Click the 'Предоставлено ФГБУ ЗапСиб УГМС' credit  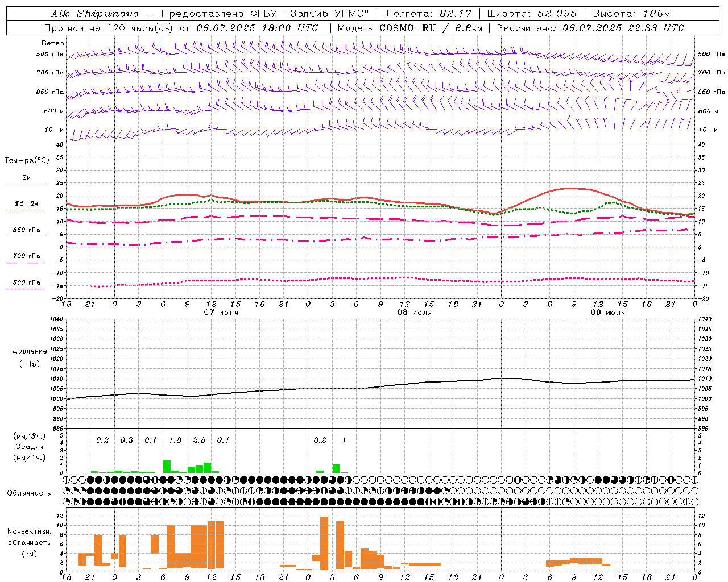265,14
